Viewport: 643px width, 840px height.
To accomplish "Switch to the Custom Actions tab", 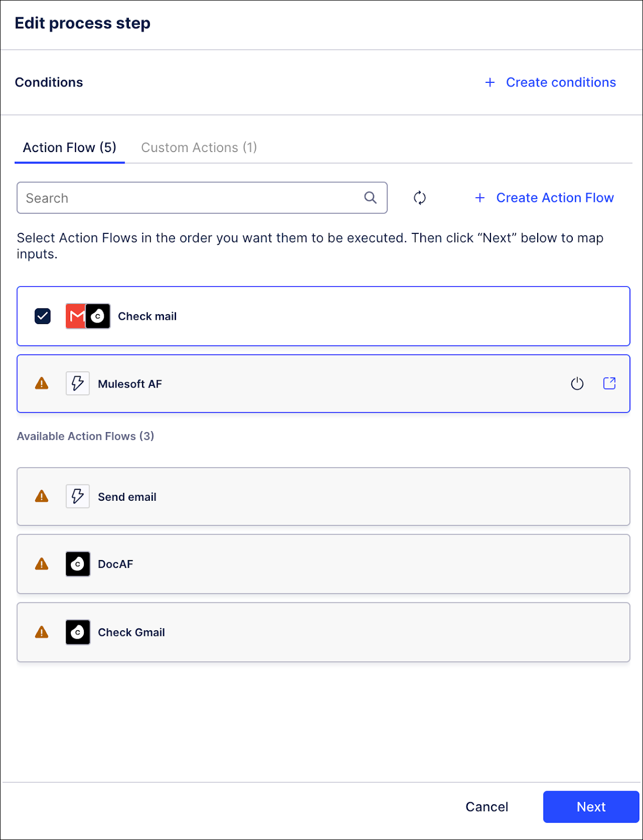I will tap(199, 147).
